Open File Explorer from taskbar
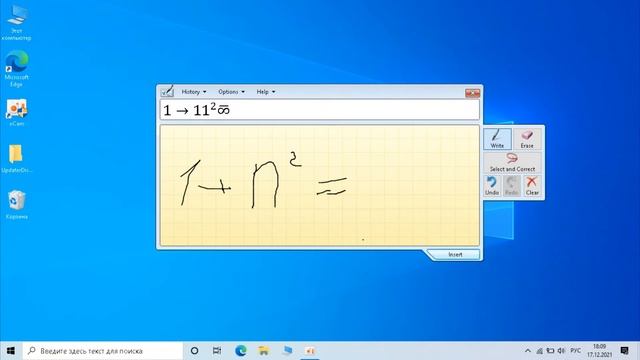640x360 pixels. (x=264, y=351)
